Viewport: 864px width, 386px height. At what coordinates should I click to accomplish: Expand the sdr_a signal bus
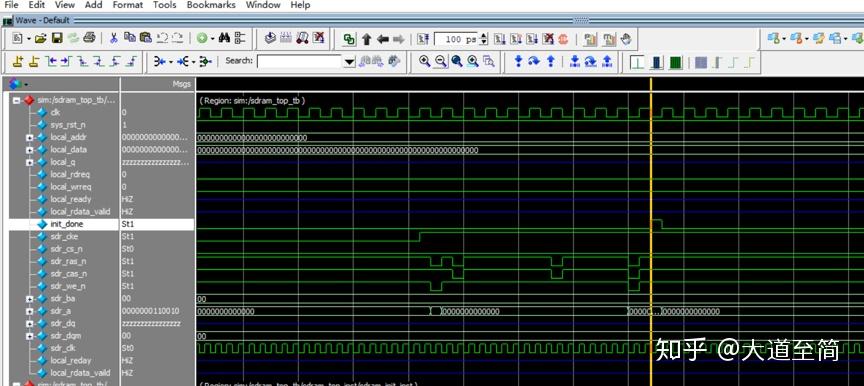tap(30, 311)
